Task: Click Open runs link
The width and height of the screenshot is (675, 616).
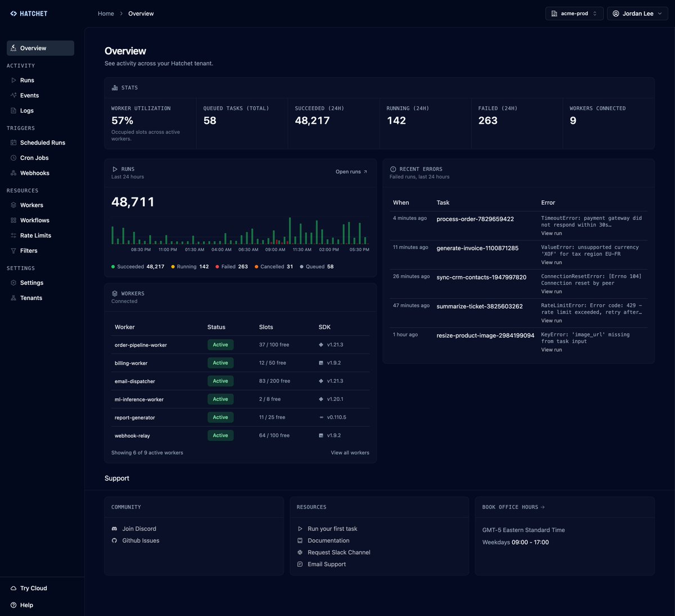Action: [352, 172]
